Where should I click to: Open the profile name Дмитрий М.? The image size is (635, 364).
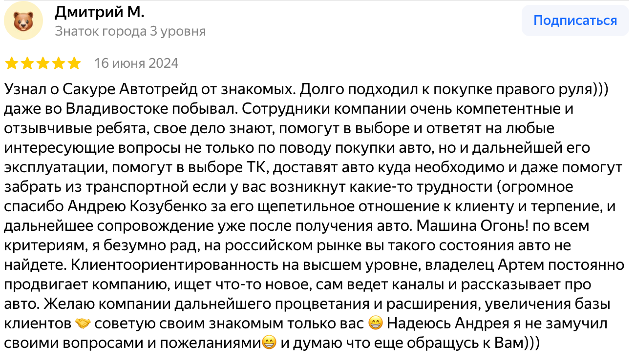coord(100,12)
